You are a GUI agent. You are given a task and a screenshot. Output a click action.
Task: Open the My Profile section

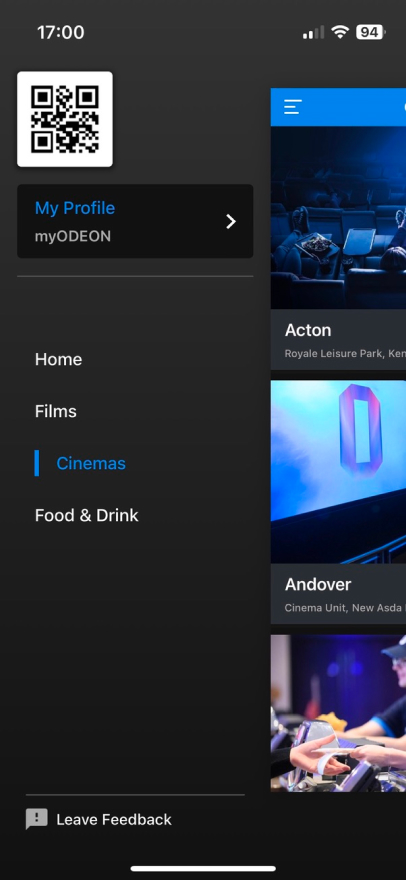tap(135, 221)
